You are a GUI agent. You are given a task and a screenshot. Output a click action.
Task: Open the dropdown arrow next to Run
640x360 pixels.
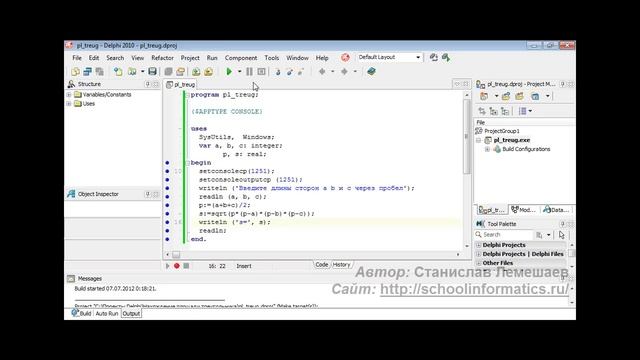point(240,71)
